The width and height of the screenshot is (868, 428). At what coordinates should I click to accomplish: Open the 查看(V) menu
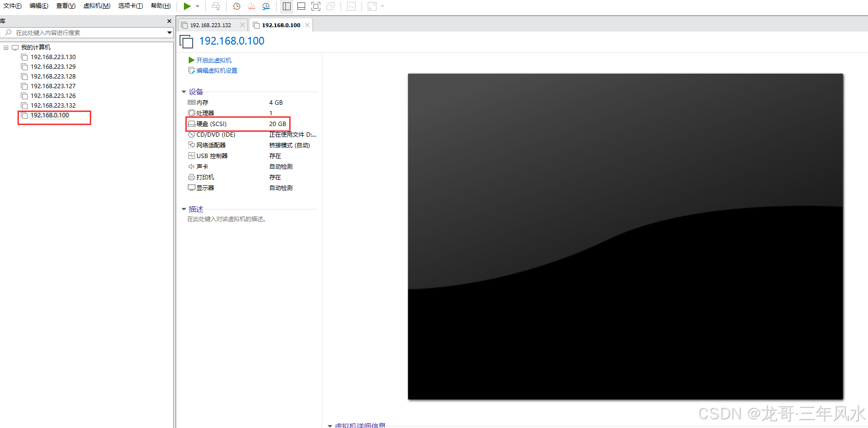66,6
